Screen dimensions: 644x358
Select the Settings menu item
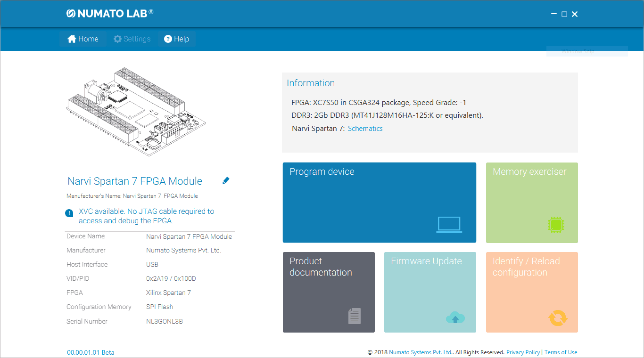click(132, 39)
